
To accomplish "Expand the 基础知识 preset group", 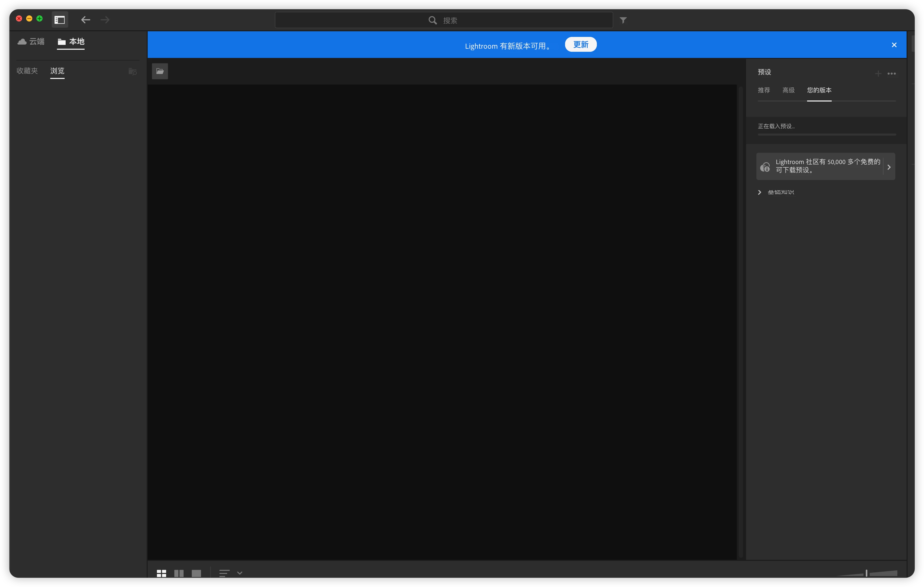I will (x=759, y=192).
